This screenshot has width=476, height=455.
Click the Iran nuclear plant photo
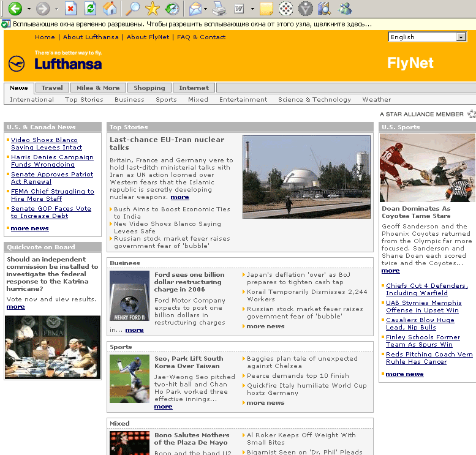click(x=306, y=177)
